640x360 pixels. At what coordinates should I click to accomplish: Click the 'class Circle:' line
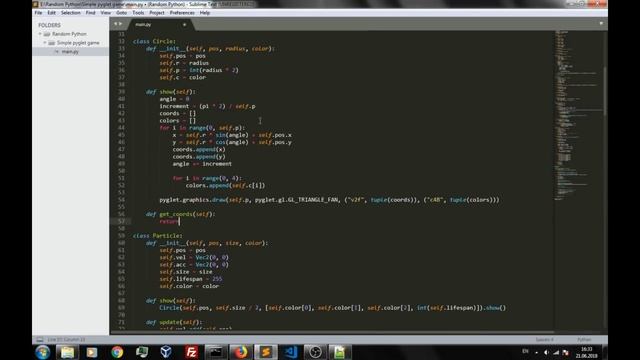[x=154, y=41]
